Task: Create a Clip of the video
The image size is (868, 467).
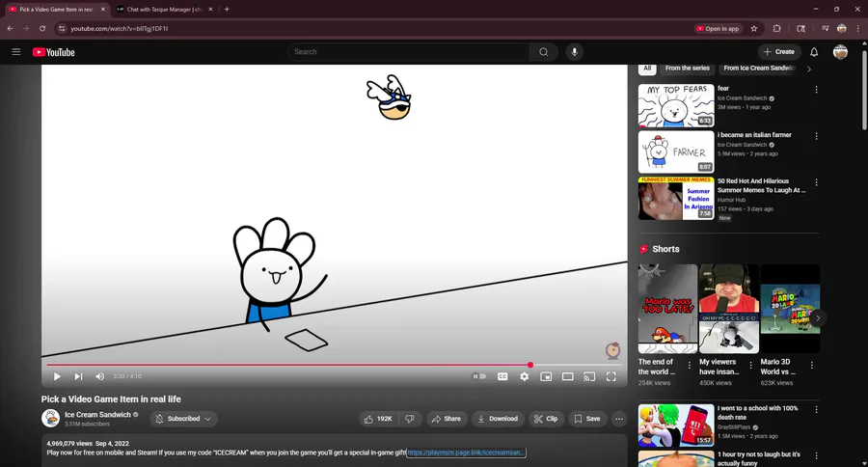Action: pyautogui.click(x=546, y=419)
